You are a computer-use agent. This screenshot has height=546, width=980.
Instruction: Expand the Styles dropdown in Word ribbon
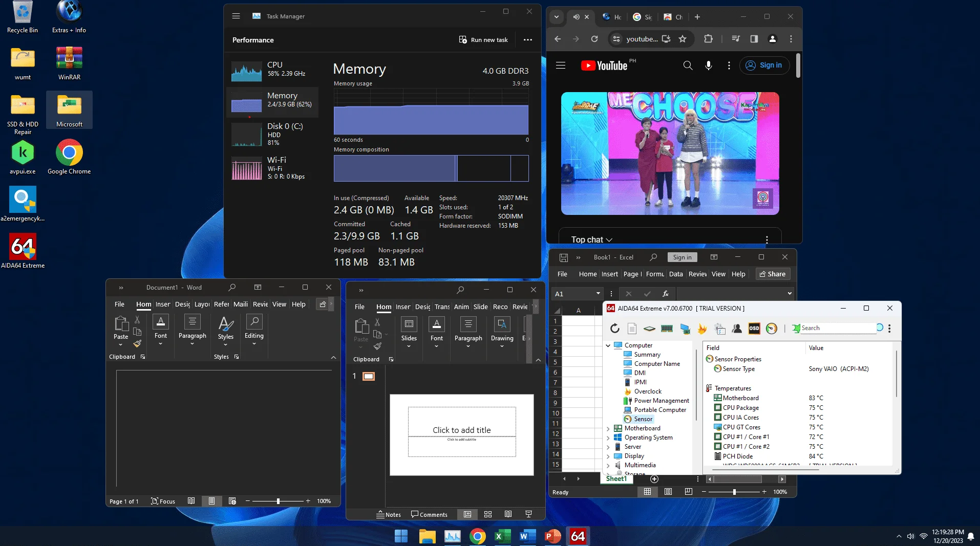pyautogui.click(x=226, y=345)
